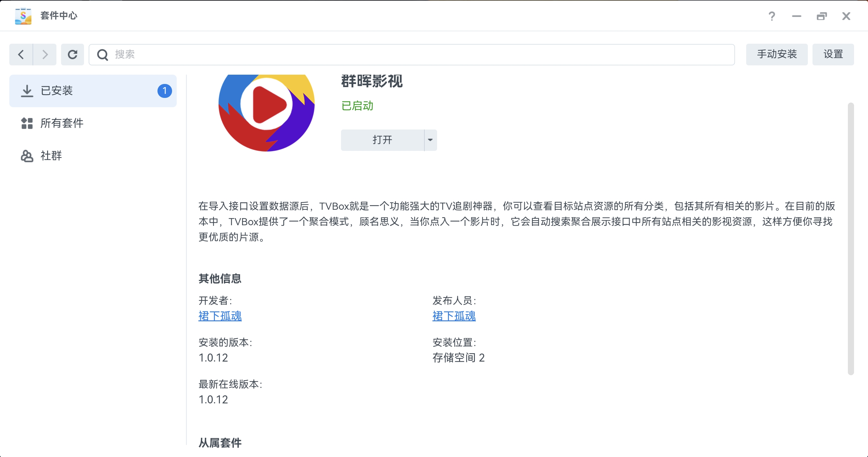Open help with the question mark icon
This screenshot has width=868, height=457.
pyautogui.click(x=772, y=16)
